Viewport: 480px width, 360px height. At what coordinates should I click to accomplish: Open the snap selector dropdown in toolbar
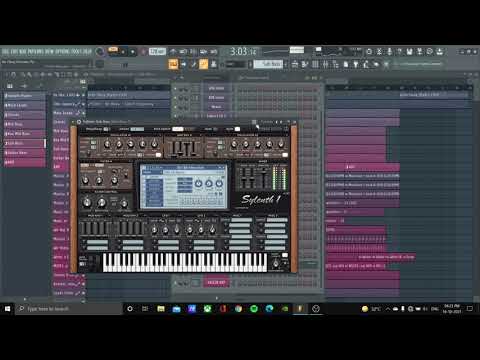point(235,64)
